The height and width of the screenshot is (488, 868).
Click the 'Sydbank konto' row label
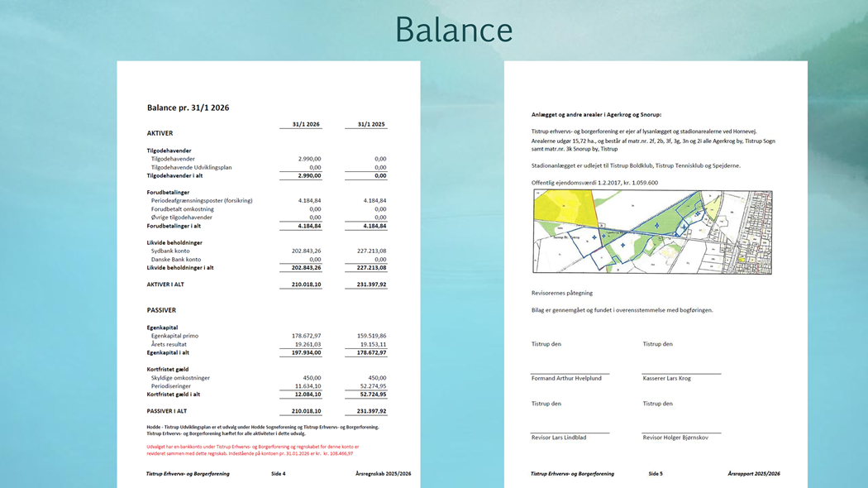coord(170,251)
